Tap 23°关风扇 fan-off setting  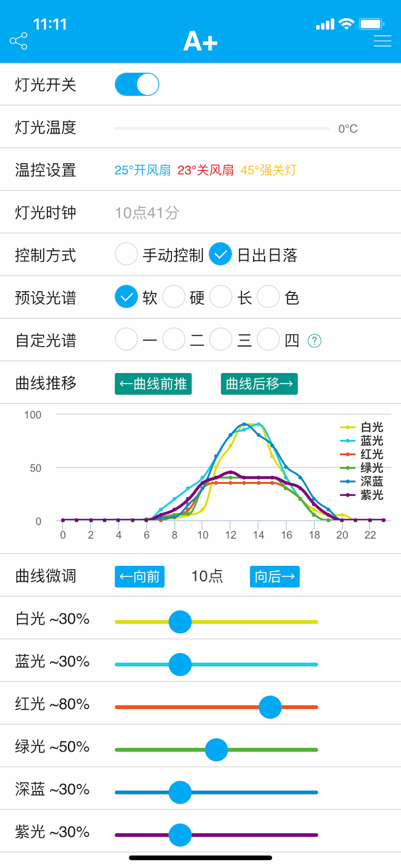[x=206, y=170]
